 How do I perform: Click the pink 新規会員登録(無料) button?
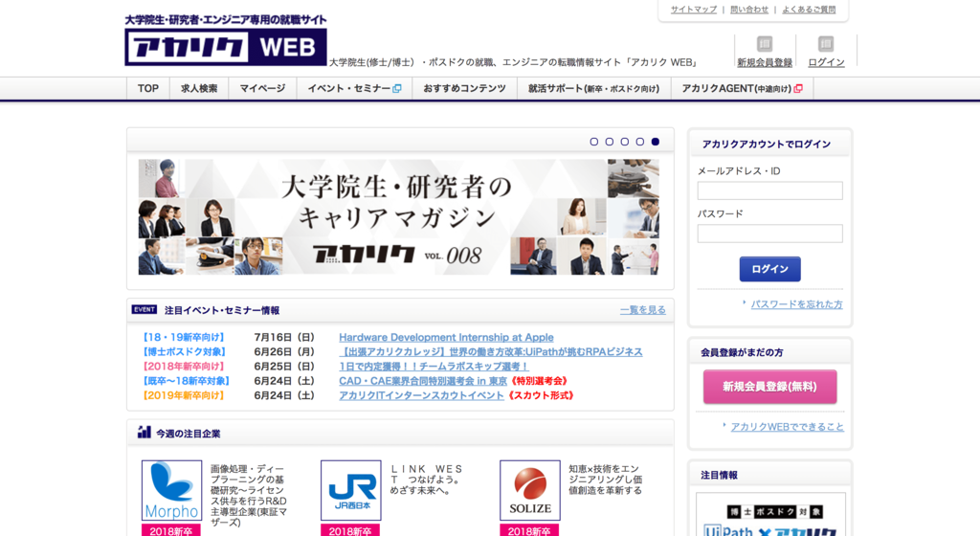pyautogui.click(x=770, y=387)
